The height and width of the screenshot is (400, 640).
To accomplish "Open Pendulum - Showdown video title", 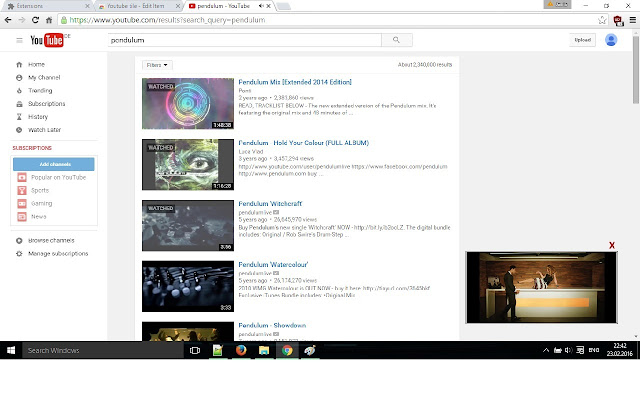I will [x=272, y=325].
